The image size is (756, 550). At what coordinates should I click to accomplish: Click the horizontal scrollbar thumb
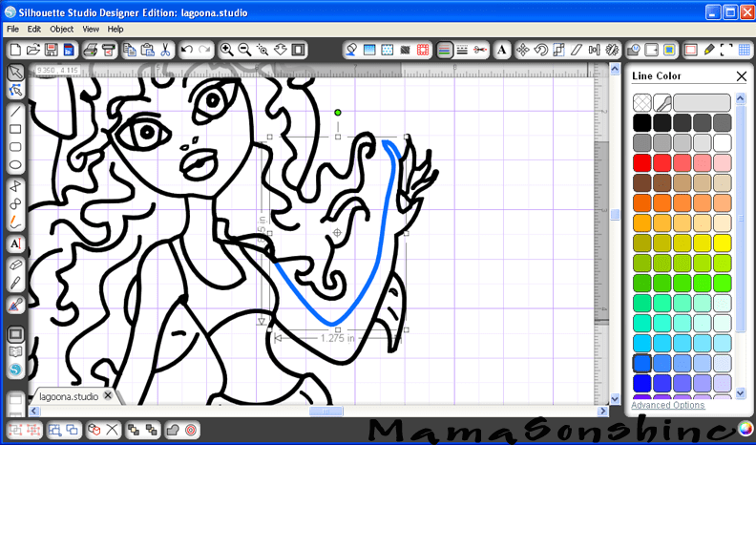click(326, 412)
